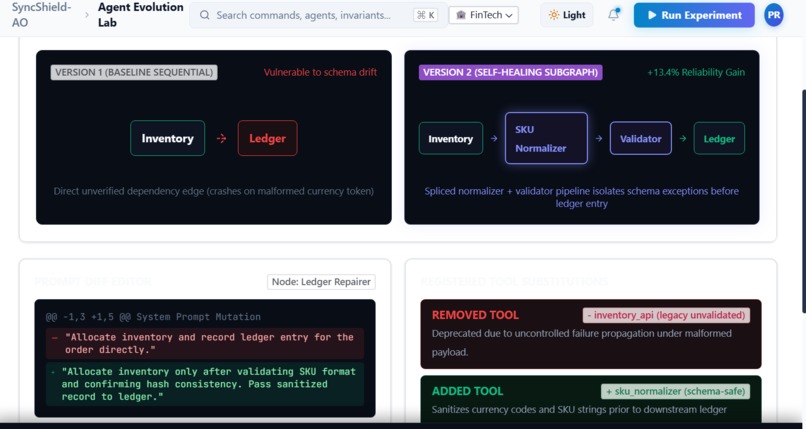Select the Version 2 (Self-Healing Subgraph) badge
This screenshot has width=806, height=429.
510,72
